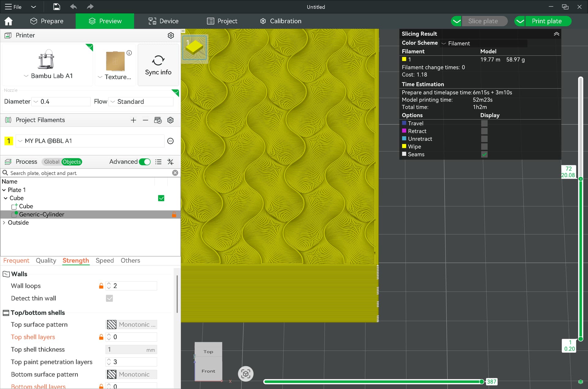Click the Print plate button
Viewport: 588px width, 389px height.
click(x=548, y=21)
